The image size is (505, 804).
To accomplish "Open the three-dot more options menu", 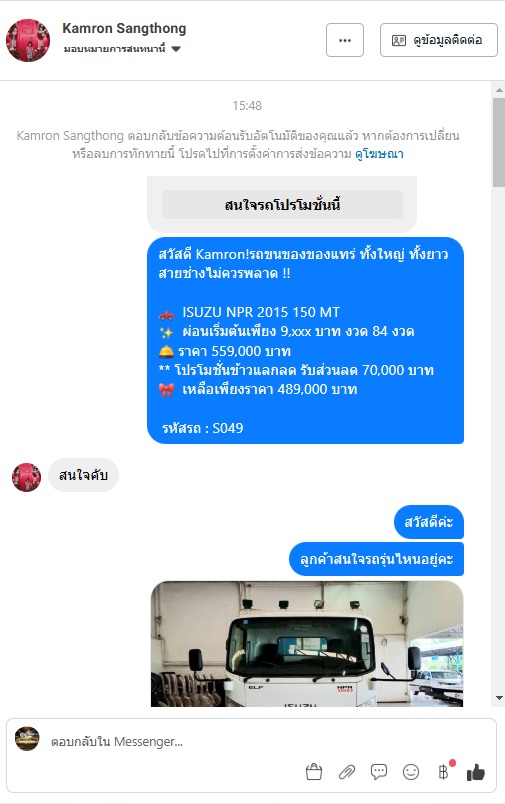I will click(x=345, y=40).
